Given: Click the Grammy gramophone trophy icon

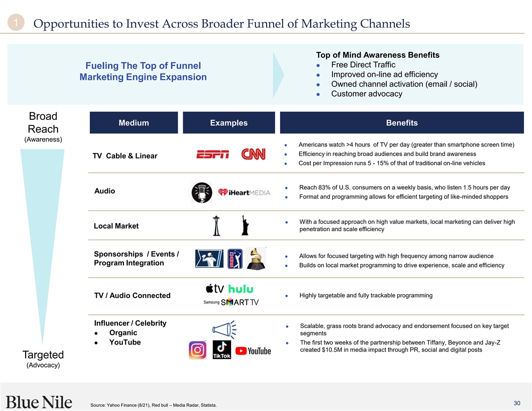Looking at the screenshot, I should pyautogui.click(x=256, y=259).
